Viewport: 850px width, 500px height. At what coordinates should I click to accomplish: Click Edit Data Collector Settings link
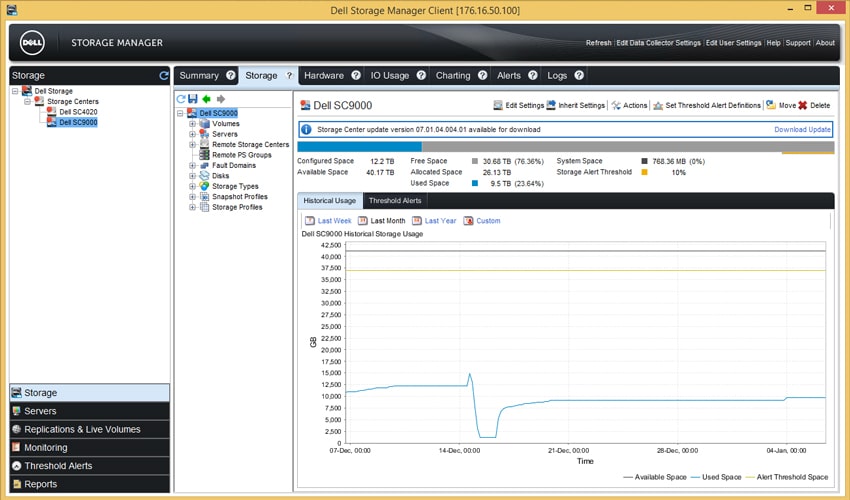point(658,43)
